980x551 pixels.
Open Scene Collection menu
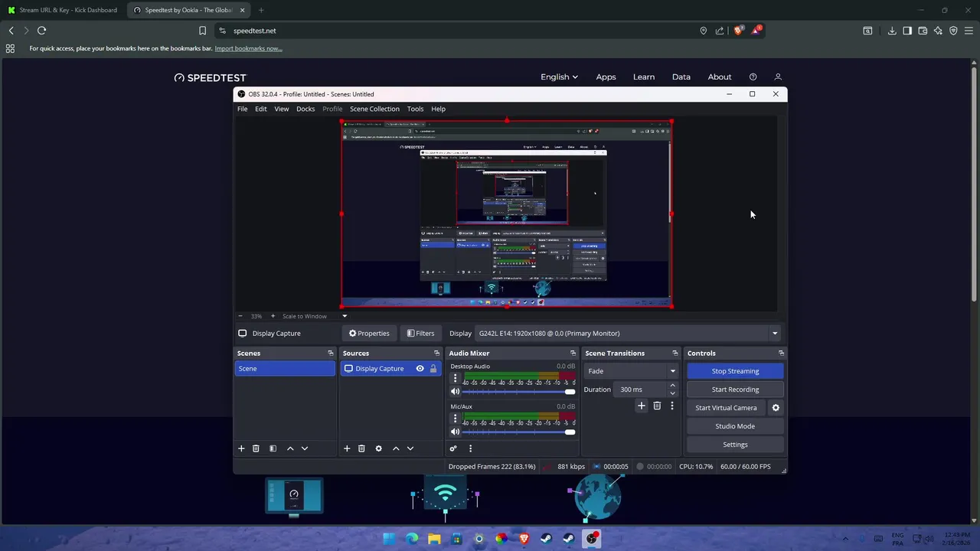[374, 109]
